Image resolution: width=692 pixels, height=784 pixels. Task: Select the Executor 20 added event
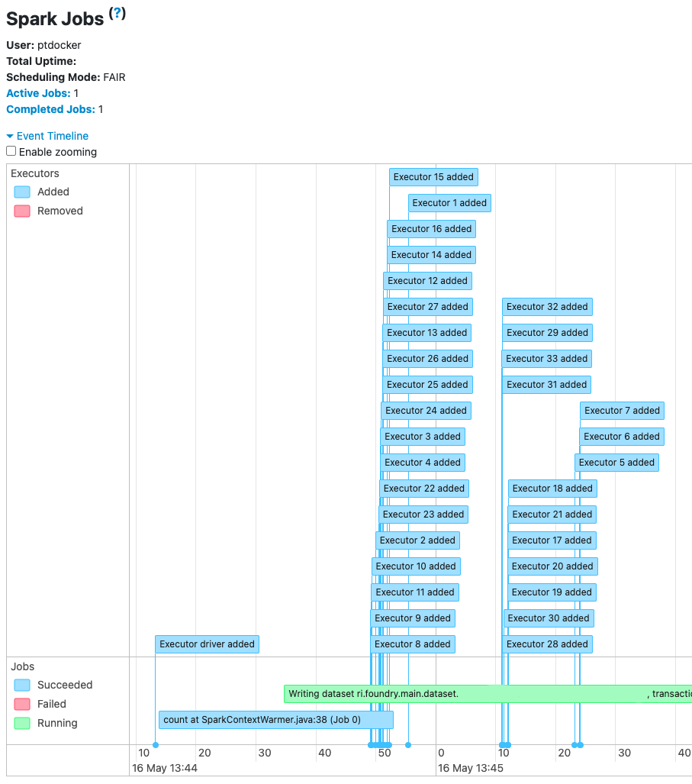click(552, 567)
